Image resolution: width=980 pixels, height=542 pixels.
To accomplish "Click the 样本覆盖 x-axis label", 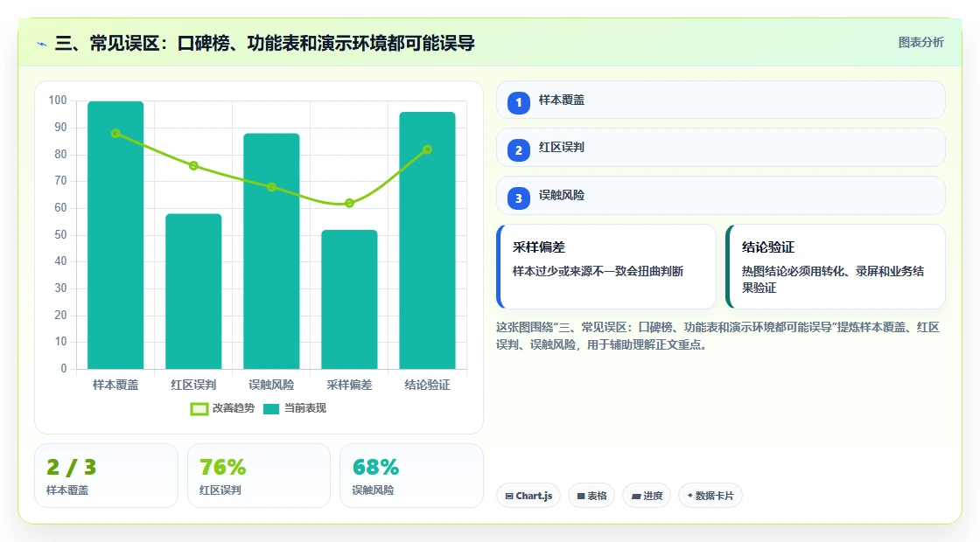I will (115, 385).
